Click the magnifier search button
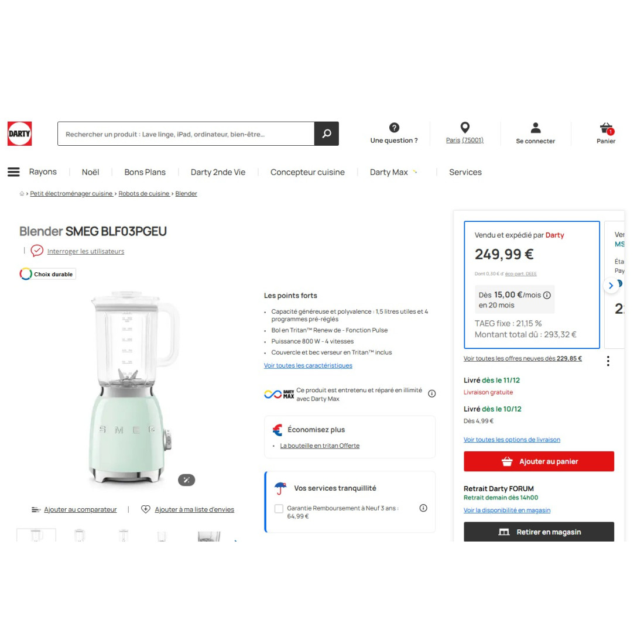 click(327, 133)
